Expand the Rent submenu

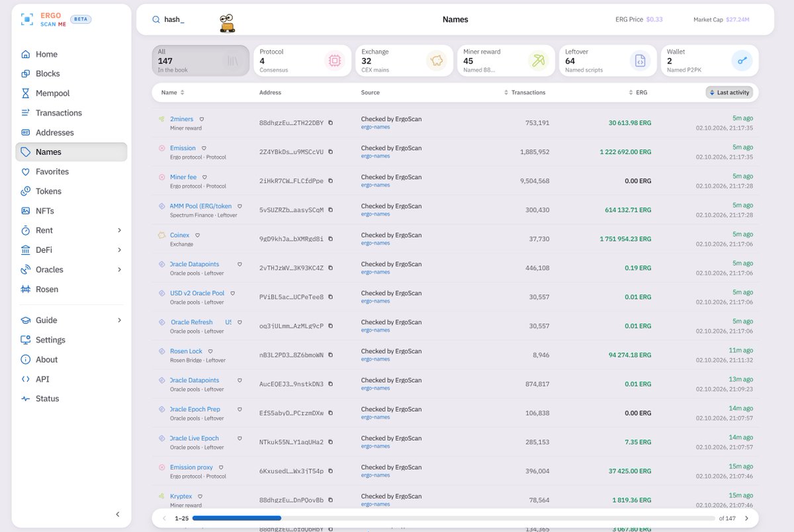[119, 230]
